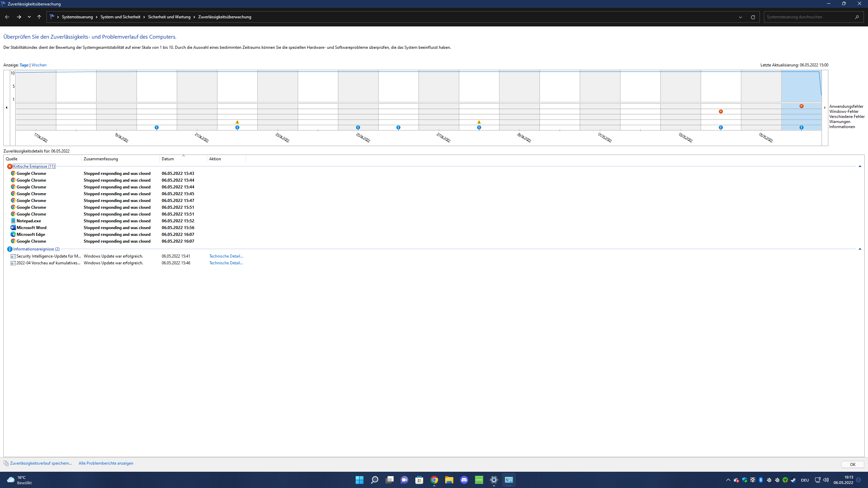Viewport: 868px width, 488px height.
Task: Click the Systemsteuerung durchsuchen search field
Action: tap(810, 17)
